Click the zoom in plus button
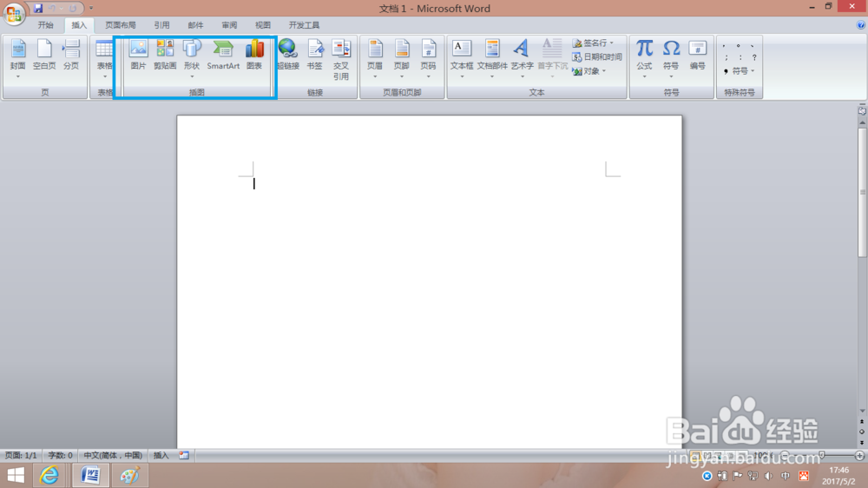Viewport: 868px width, 488px height. [859, 455]
